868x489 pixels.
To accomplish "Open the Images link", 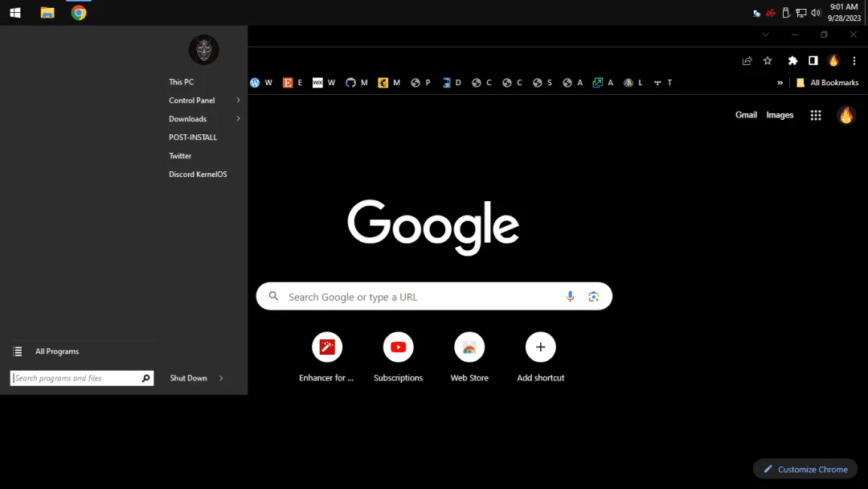I will tap(780, 115).
